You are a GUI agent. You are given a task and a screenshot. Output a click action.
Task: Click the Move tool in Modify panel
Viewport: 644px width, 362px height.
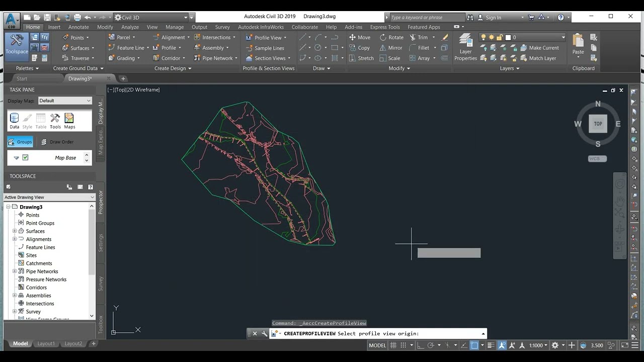coord(359,37)
